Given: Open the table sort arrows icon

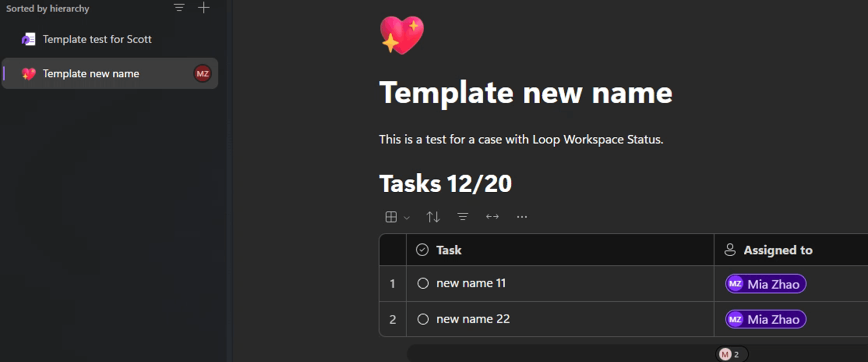Looking at the screenshot, I should (x=433, y=217).
